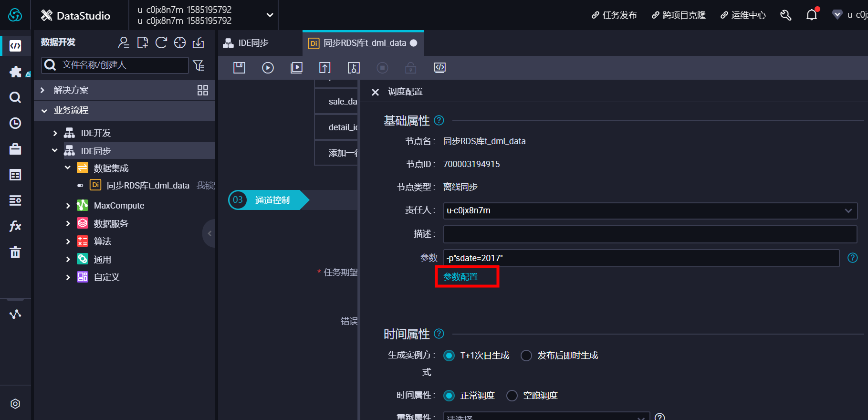The width and height of the screenshot is (868, 420).
Task: Click the code script mode icon in toolbar
Action: click(439, 68)
